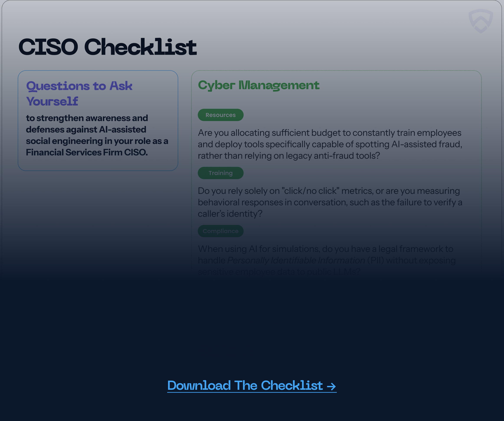
Task: Click the word Checklist in the main title
Action: tap(140, 47)
